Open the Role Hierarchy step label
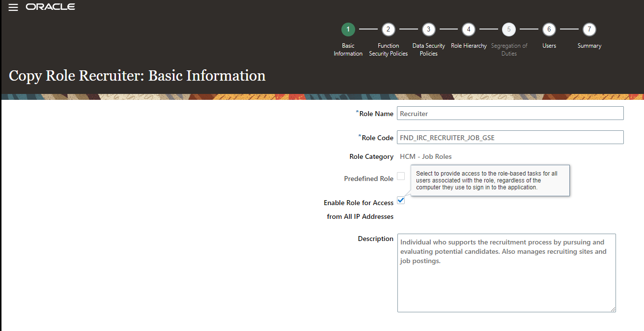Screen dimensions: 644x331 469,46
